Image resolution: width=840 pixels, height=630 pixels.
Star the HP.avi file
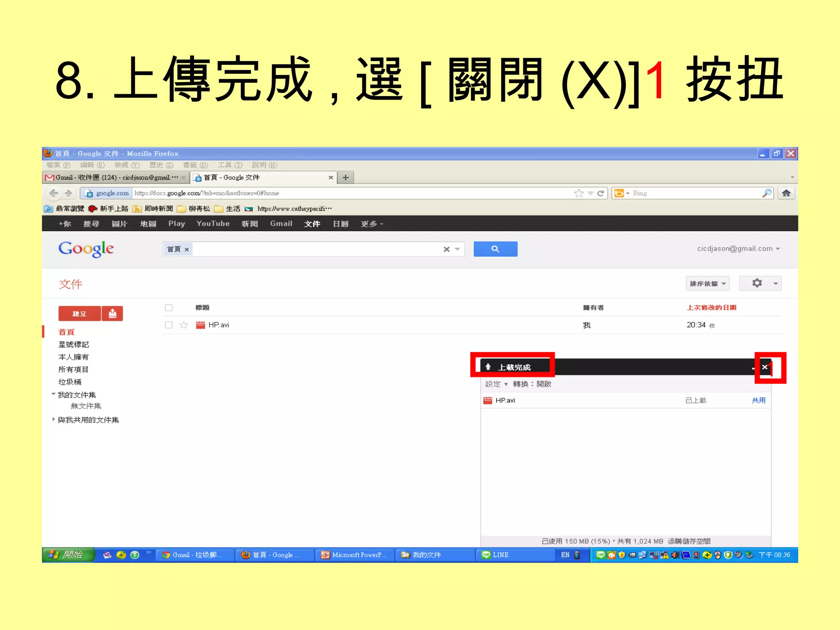[x=184, y=325]
